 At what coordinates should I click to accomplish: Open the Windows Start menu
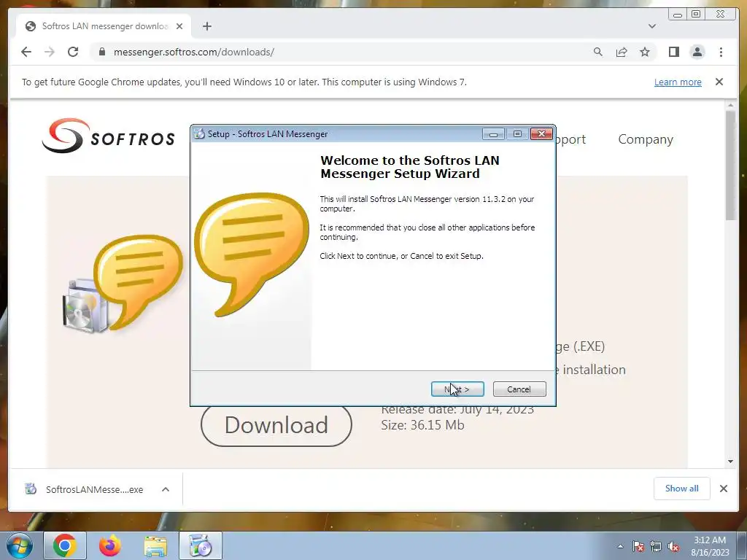pyautogui.click(x=20, y=546)
